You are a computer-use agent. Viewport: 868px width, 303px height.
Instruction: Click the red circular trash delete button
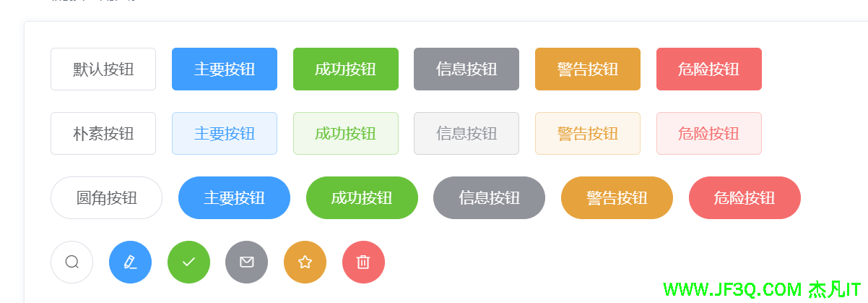pyautogui.click(x=363, y=262)
